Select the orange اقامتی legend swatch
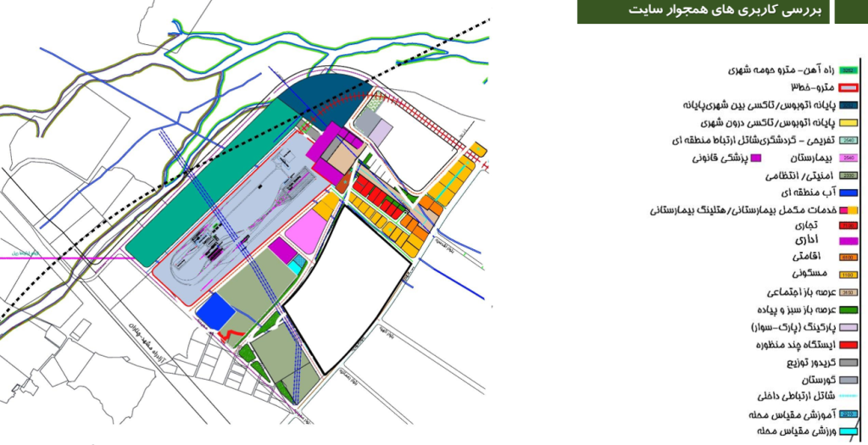This screenshot has width=868, height=445. pos(849,258)
